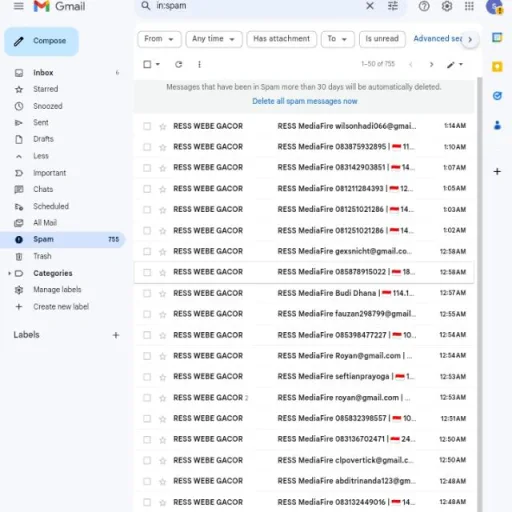The image size is (512, 512).
Task: Check the fauzan298799 message checkbox
Action: point(147,314)
